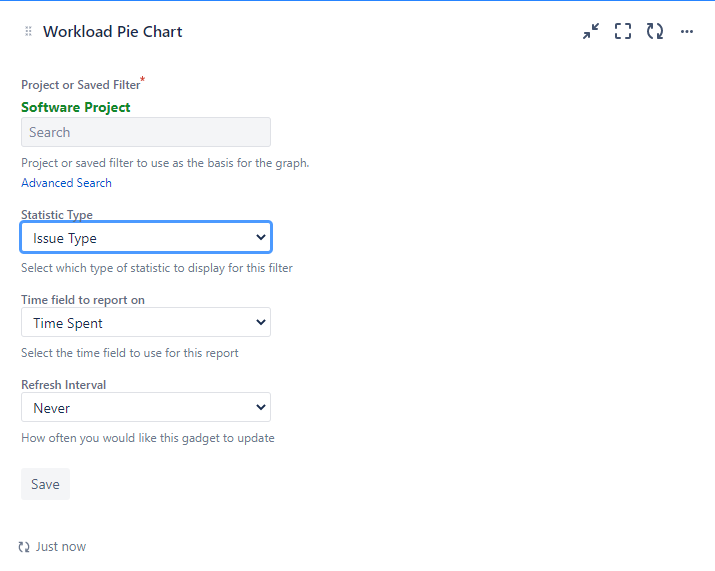Click the Time field to report on label
Screen dimensions: 715x571
[x=83, y=300]
